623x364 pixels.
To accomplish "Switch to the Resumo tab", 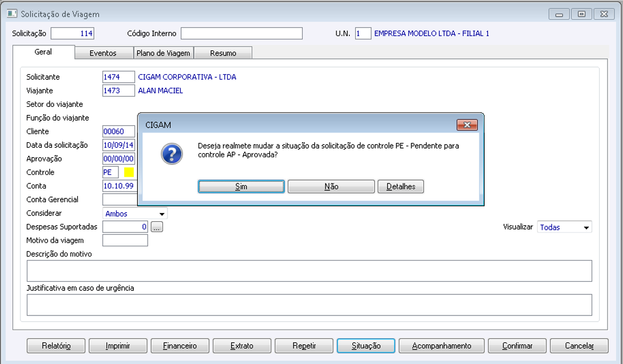I will pos(223,53).
